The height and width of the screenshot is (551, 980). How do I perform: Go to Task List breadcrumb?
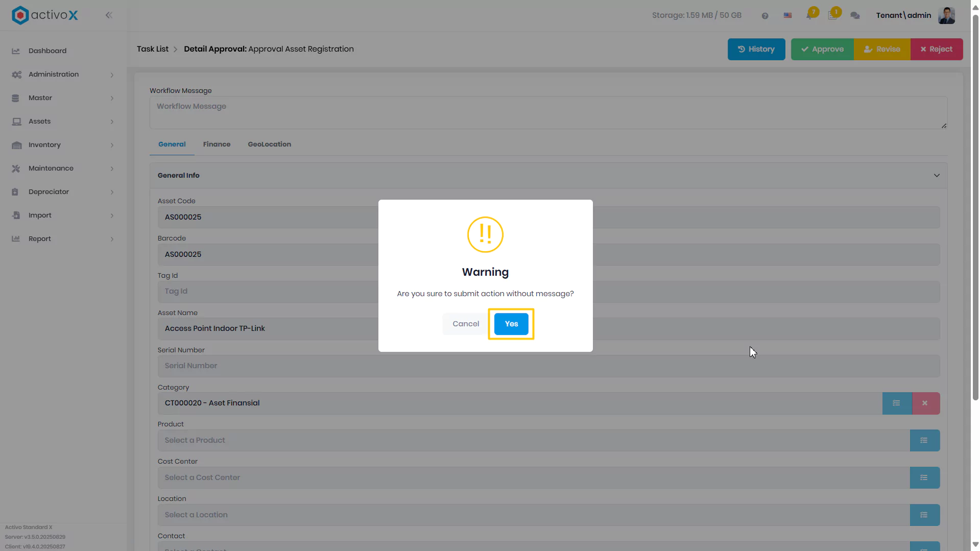click(152, 49)
